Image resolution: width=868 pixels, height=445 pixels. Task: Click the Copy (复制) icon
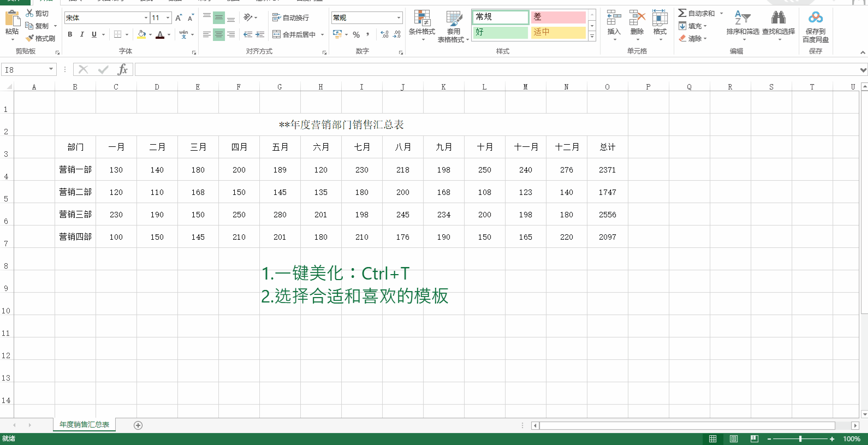coord(29,26)
